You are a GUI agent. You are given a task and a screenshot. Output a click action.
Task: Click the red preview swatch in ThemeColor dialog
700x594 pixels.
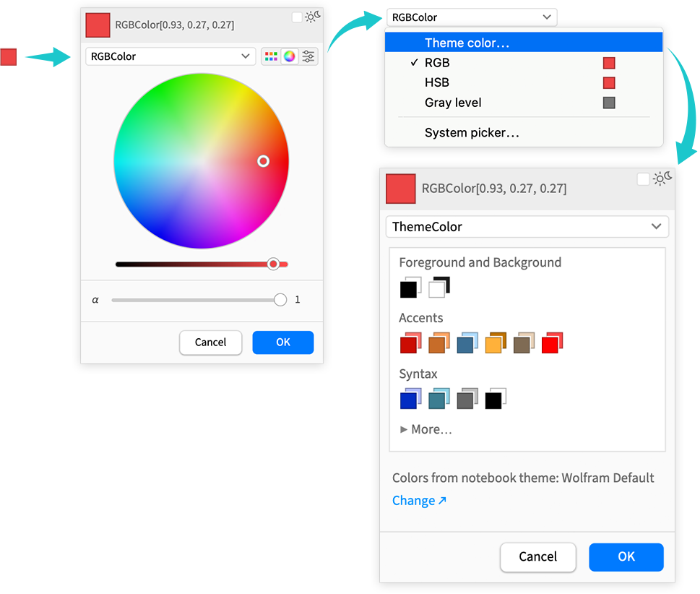click(x=400, y=189)
